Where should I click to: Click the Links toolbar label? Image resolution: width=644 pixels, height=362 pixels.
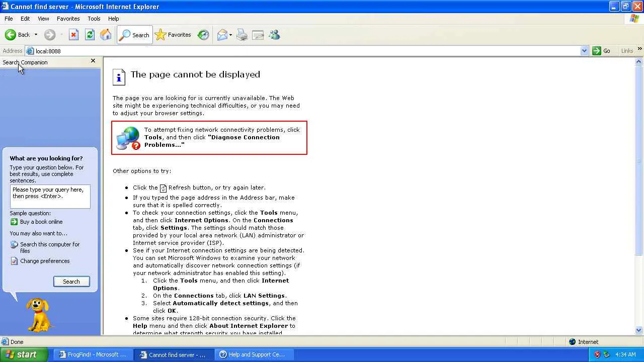627,51
